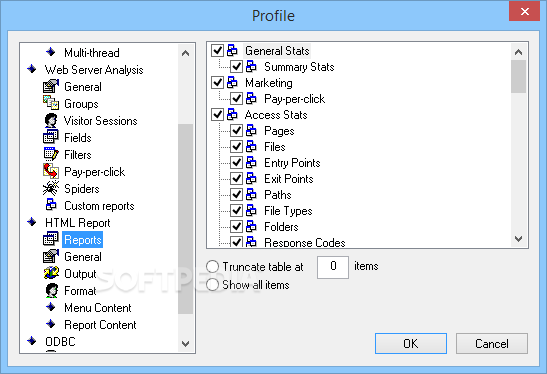This screenshot has height=374, width=547.
Task: Click the ODBC diamond icon
Action: click(x=32, y=341)
